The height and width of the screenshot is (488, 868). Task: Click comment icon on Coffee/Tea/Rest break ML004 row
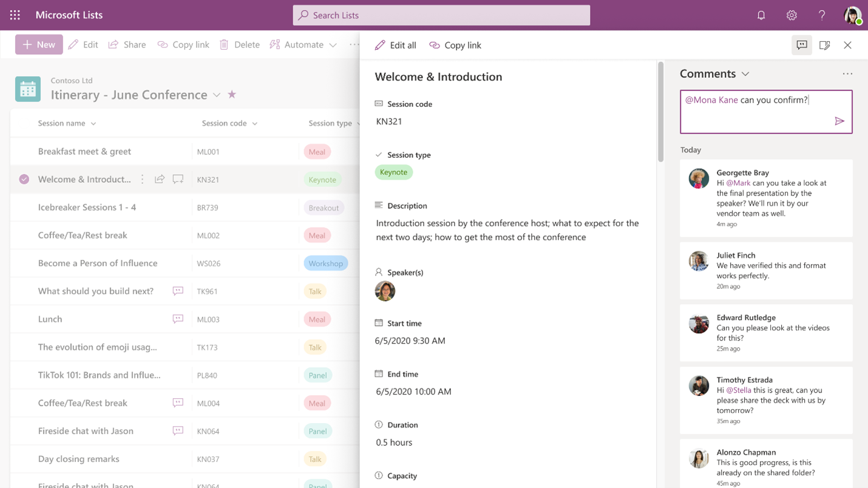(178, 402)
